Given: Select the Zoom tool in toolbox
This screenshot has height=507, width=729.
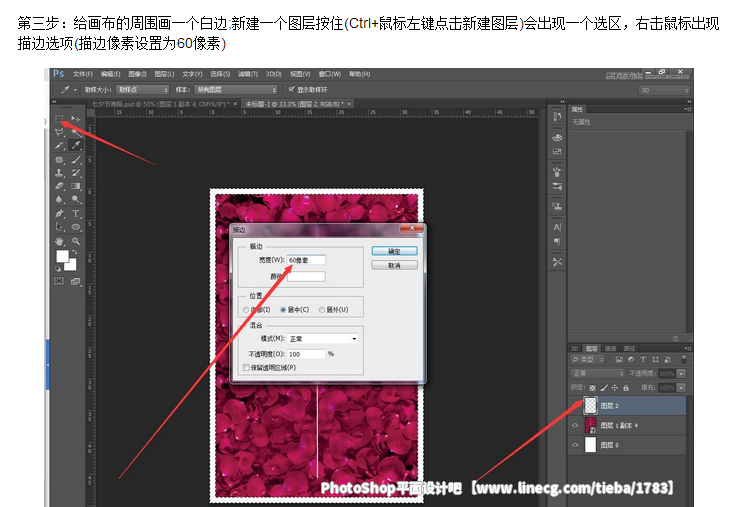Looking at the screenshot, I should [x=76, y=241].
